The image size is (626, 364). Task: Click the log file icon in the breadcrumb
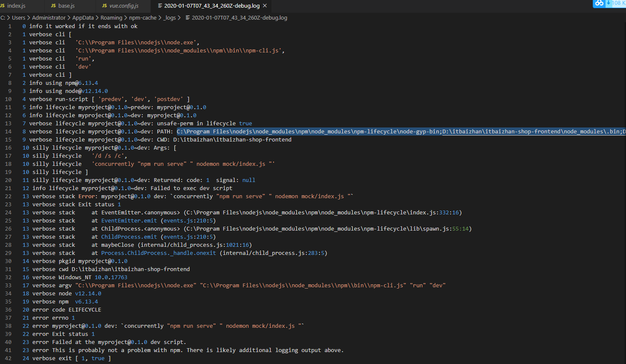tap(188, 18)
